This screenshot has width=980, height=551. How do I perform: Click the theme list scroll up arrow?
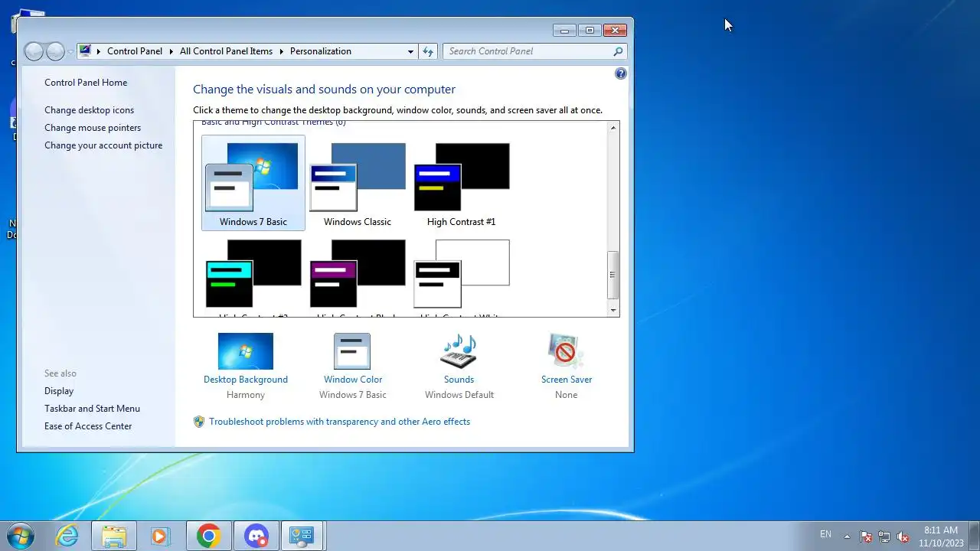(x=613, y=128)
